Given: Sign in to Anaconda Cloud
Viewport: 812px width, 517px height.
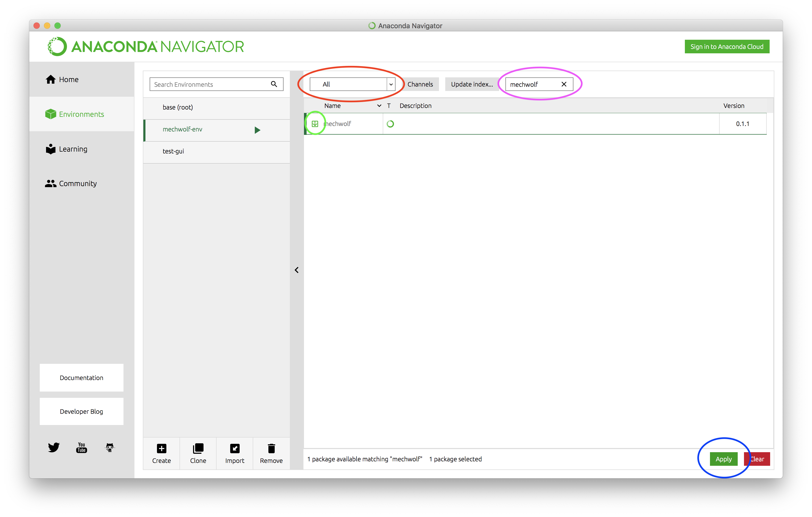Looking at the screenshot, I should point(727,47).
